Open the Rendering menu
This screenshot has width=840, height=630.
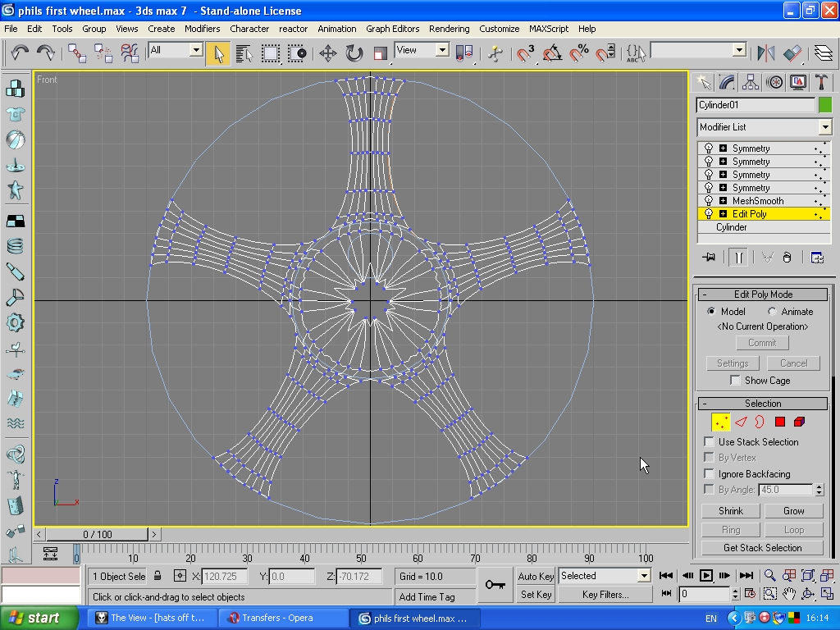(x=449, y=29)
